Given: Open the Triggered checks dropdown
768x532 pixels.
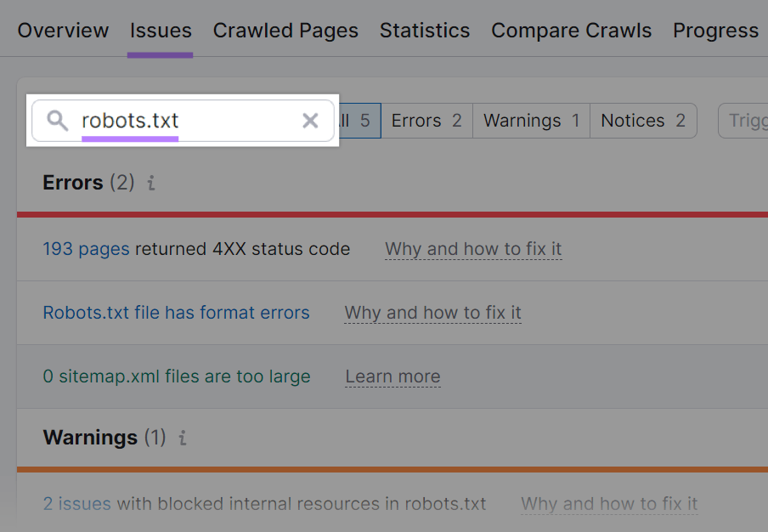Looking at the screenshot, I should click(743, 121).
